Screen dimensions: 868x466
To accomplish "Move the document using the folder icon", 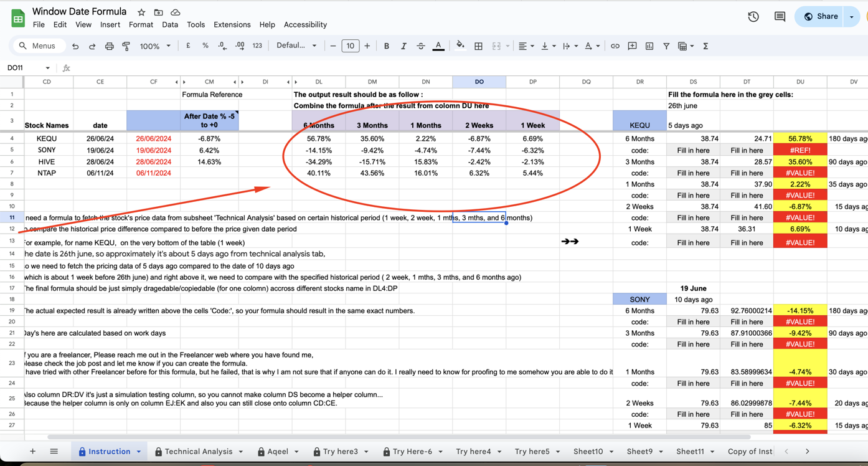I will coord(158,12).
